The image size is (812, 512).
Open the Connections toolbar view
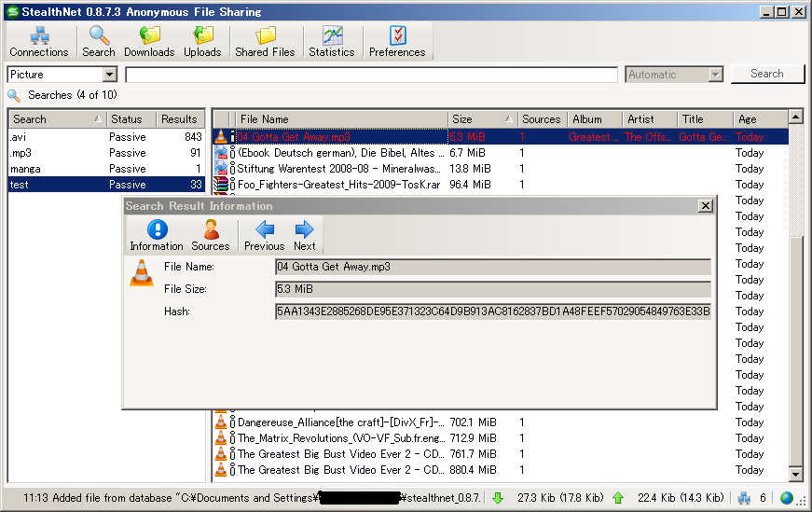pos(39,41)
